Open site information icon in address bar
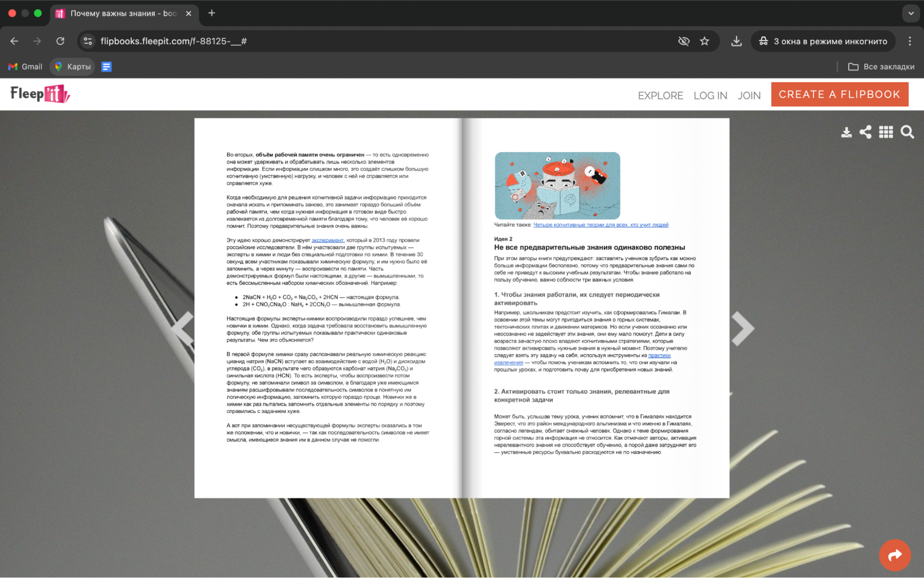924x578 pixels. coord(88,41)
